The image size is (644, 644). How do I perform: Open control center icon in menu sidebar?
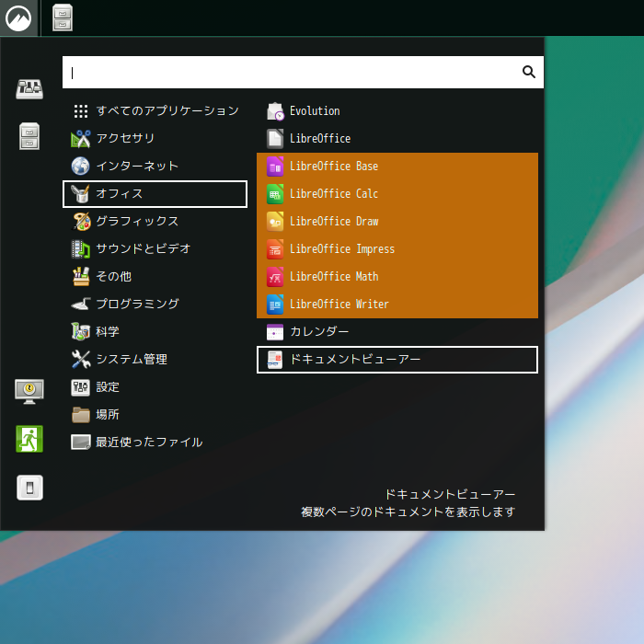point(29,88)
